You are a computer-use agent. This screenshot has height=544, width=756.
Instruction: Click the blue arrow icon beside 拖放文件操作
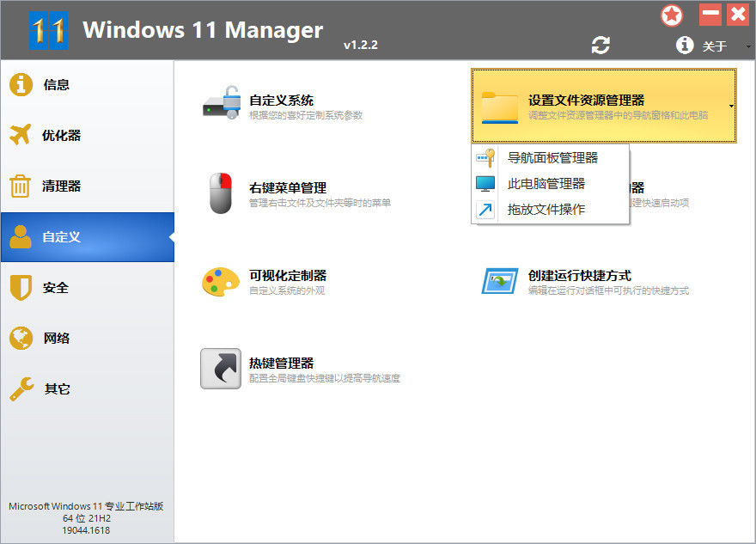485,210
